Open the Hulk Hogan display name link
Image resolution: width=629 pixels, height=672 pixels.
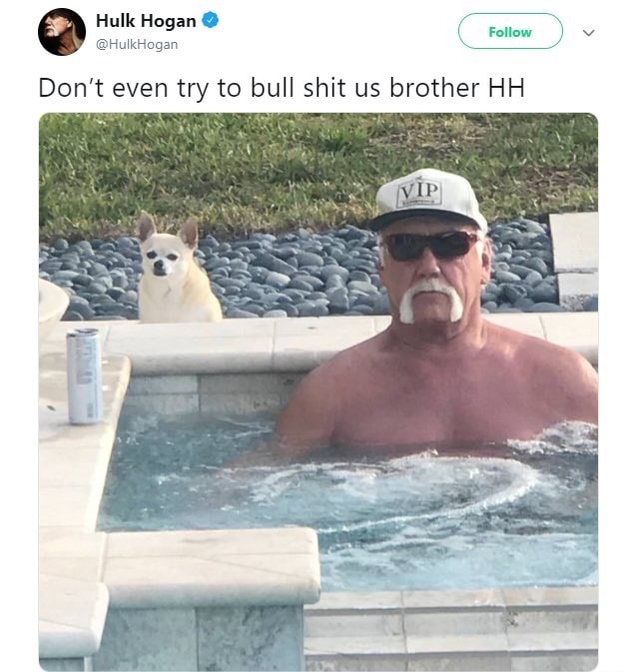pos(146,21)
